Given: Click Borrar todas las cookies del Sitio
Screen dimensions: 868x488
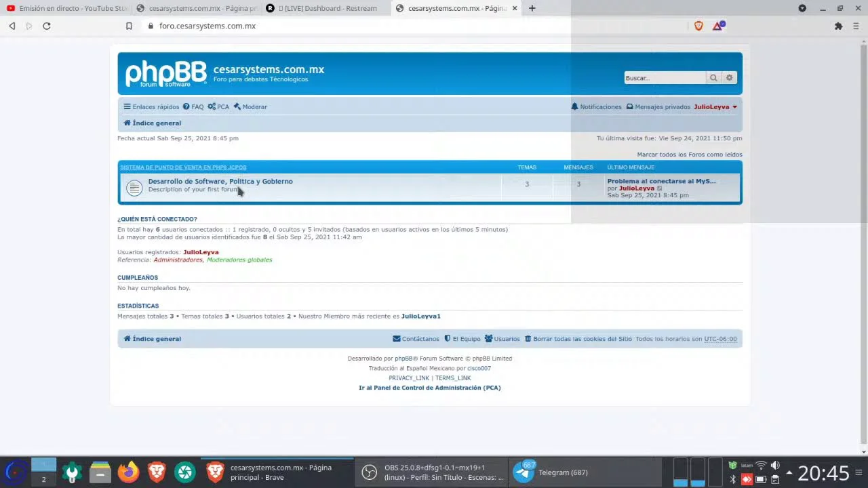Looking at the screenshot, I should (578, 339).
